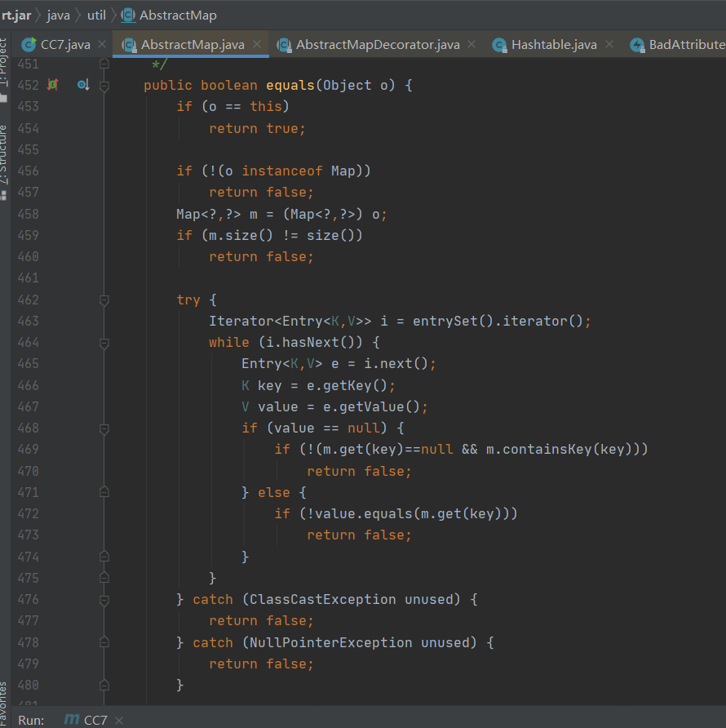Click value.equals on line 472
This screenshot has width=726, height=728.
coord(364,514)
